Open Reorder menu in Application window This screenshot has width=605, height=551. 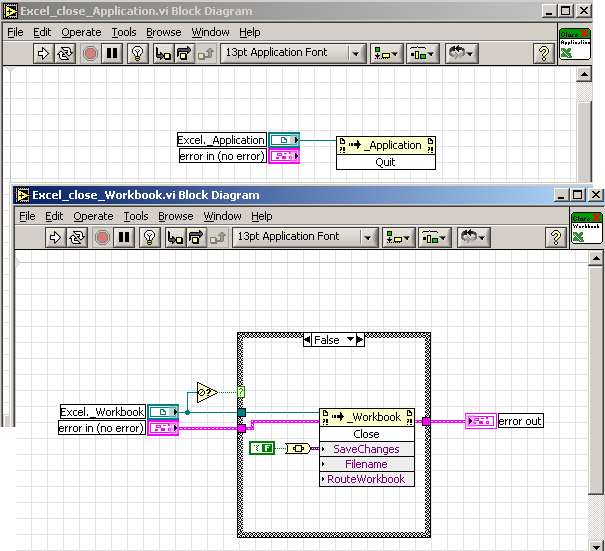tap(462, 53)
